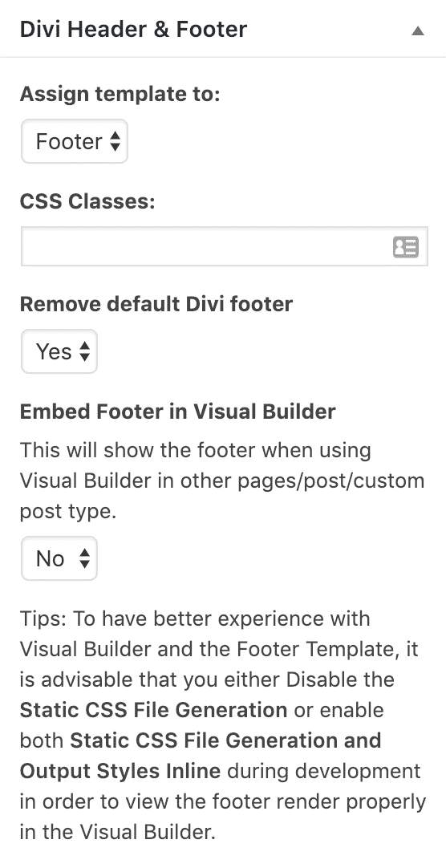Click the bold Output Styles Inline text

click(120, 771)
